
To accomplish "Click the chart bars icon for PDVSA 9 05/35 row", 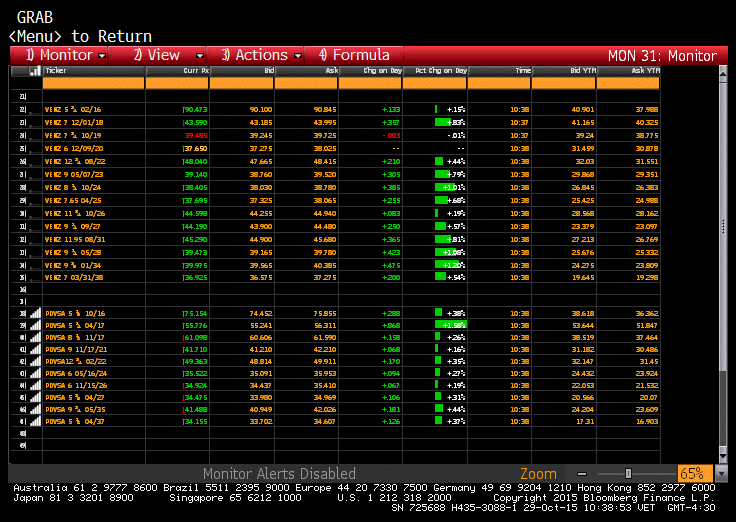I will tap(35, 409).
